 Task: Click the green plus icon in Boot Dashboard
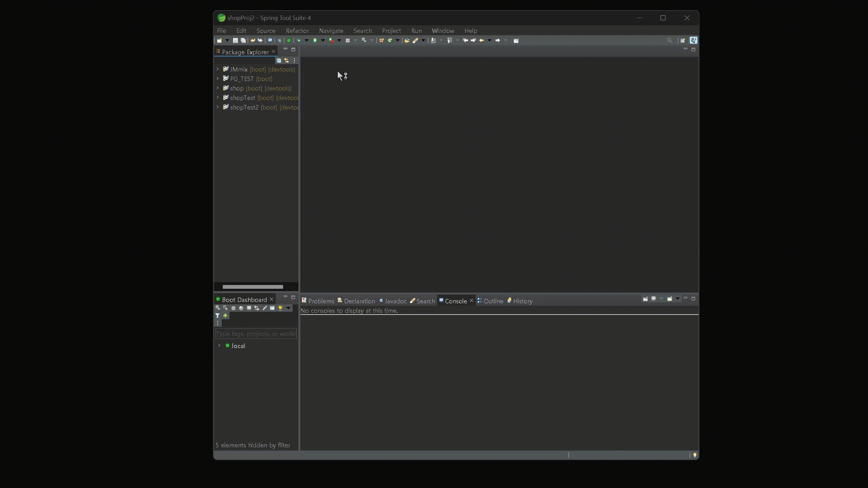tap(225, 316)
